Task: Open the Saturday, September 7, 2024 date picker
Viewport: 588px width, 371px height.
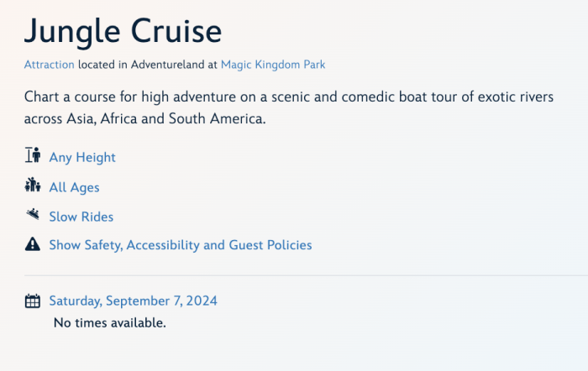Action: click(x=133, y=300)
